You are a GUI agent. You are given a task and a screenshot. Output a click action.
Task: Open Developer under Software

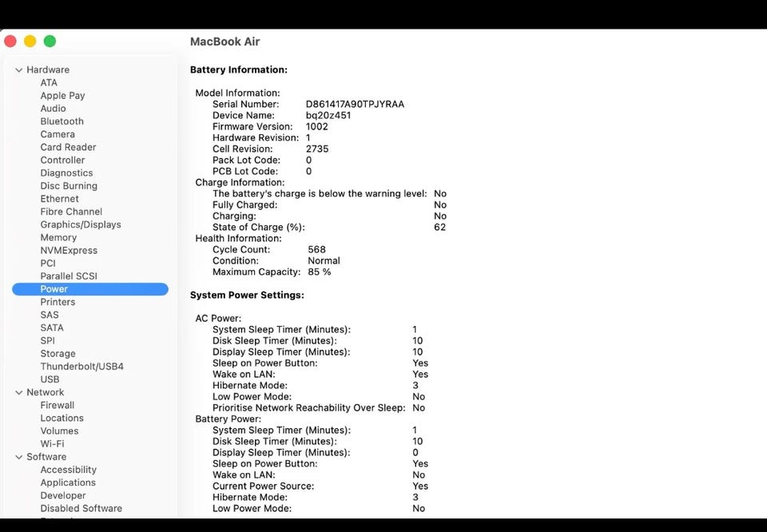pos(62,496)
